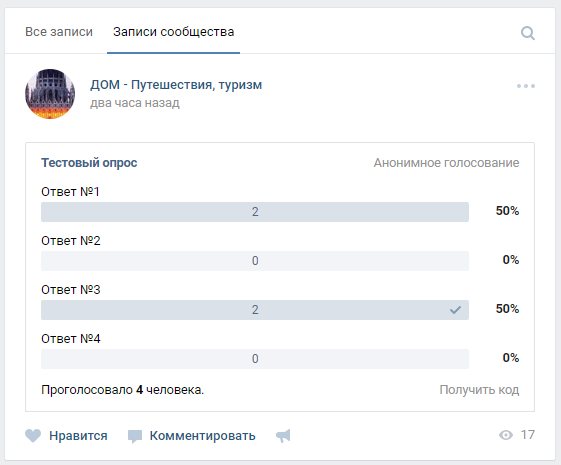Open wall search magnifier icon
Screen dimensions: 561x465
[528, 33]
